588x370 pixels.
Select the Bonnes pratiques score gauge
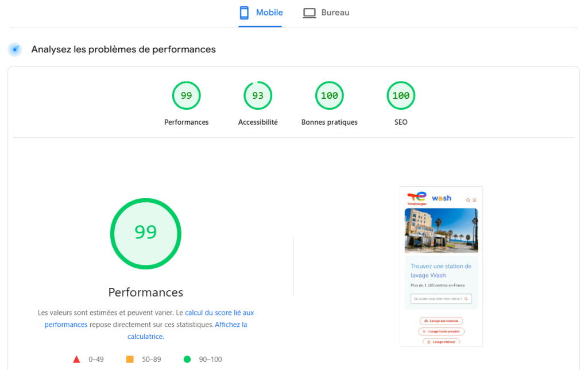point(329,96)
